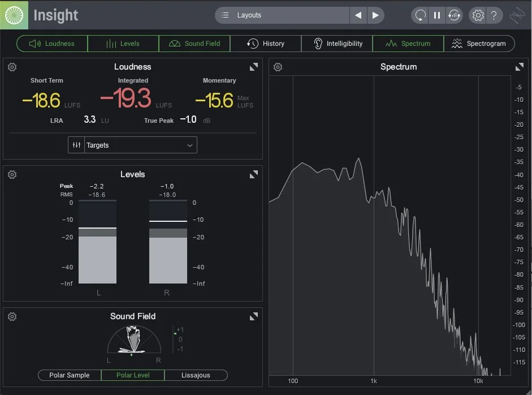Click the left channel level meter

click(x=97, y=242)
